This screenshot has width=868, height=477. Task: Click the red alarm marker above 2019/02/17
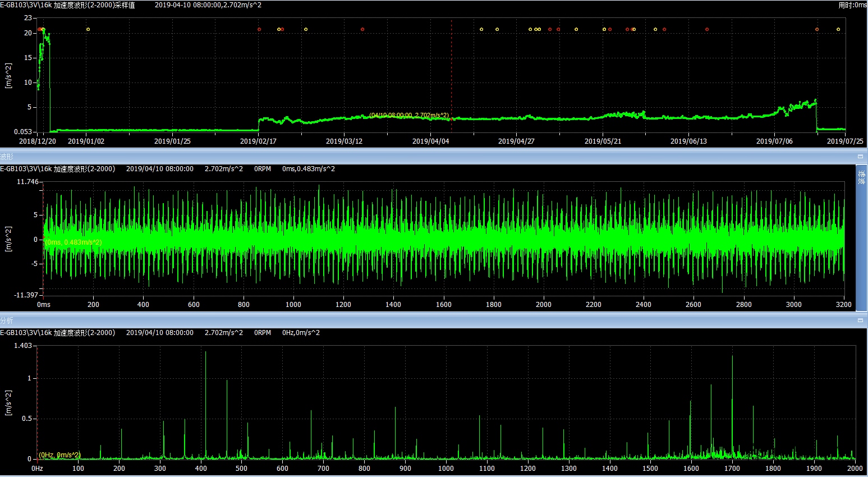(x=259, y=29)
